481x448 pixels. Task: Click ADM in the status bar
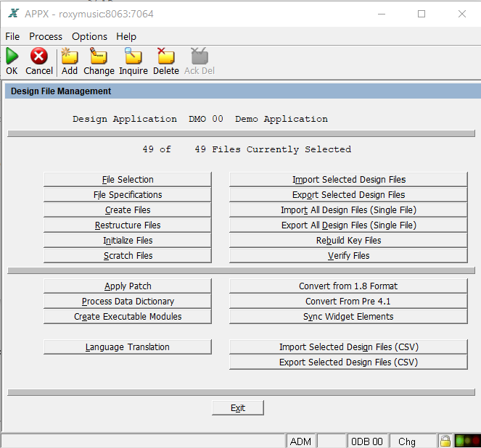300,441
